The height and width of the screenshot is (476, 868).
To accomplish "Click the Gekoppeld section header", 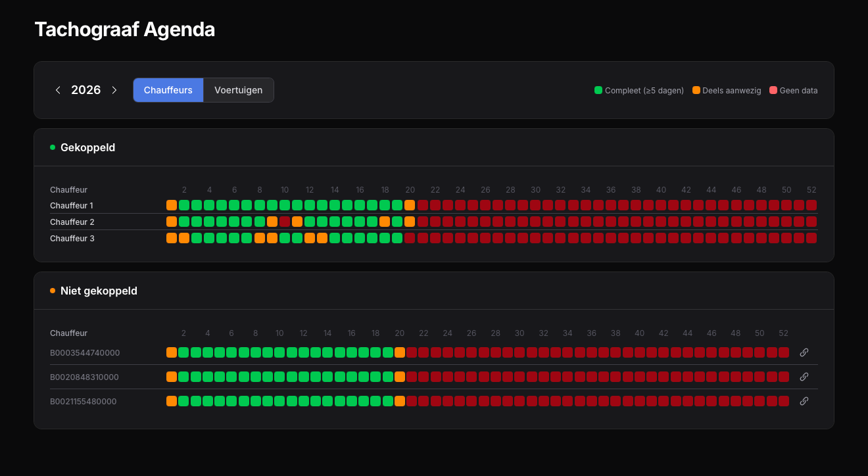I will pyautogui.click(x=87, y=147).
